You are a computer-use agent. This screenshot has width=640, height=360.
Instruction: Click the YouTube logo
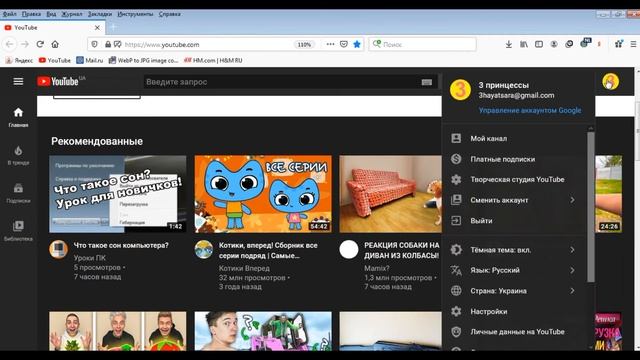[58, 81]
